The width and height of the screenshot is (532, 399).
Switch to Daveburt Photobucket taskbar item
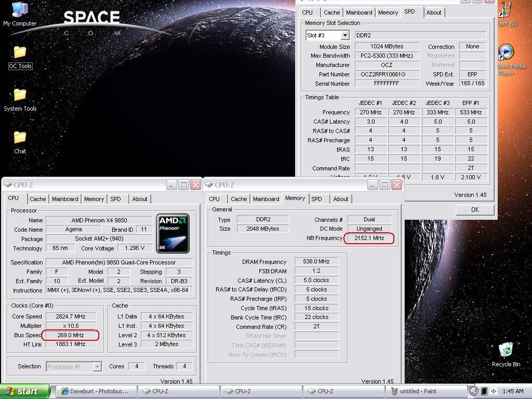(x=96, y=391)
